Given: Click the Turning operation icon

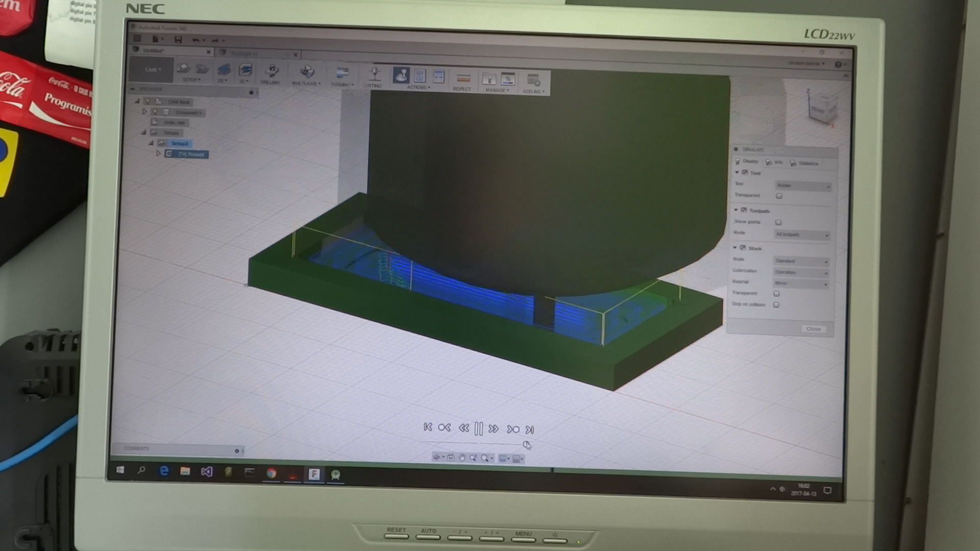Looking at the screenshot, I should pos(342,72).
